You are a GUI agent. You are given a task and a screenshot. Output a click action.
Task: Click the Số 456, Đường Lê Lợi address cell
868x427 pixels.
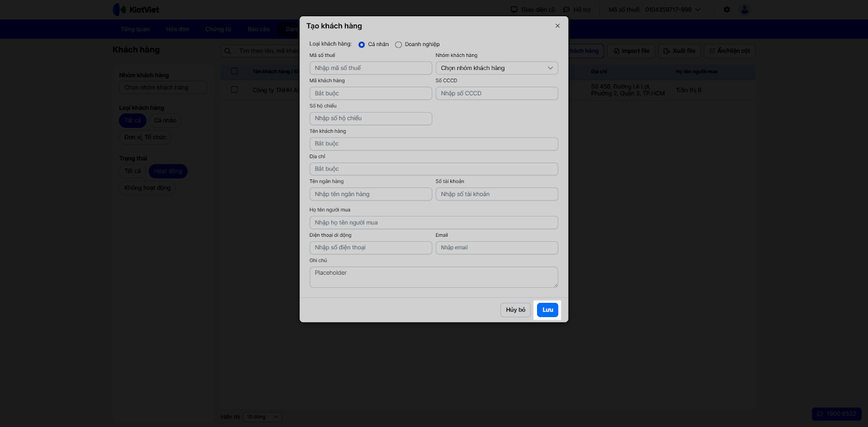[628, 90]
